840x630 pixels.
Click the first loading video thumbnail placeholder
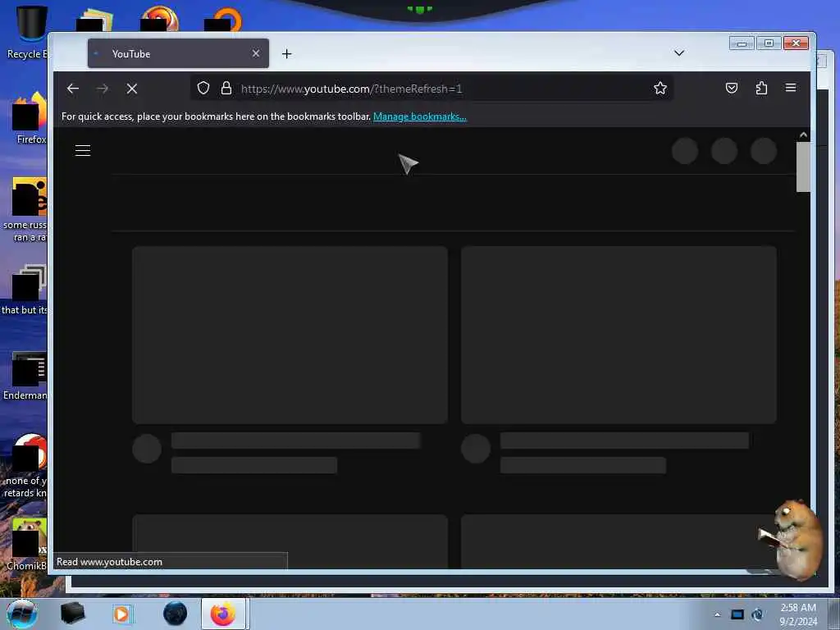(290, 335)
